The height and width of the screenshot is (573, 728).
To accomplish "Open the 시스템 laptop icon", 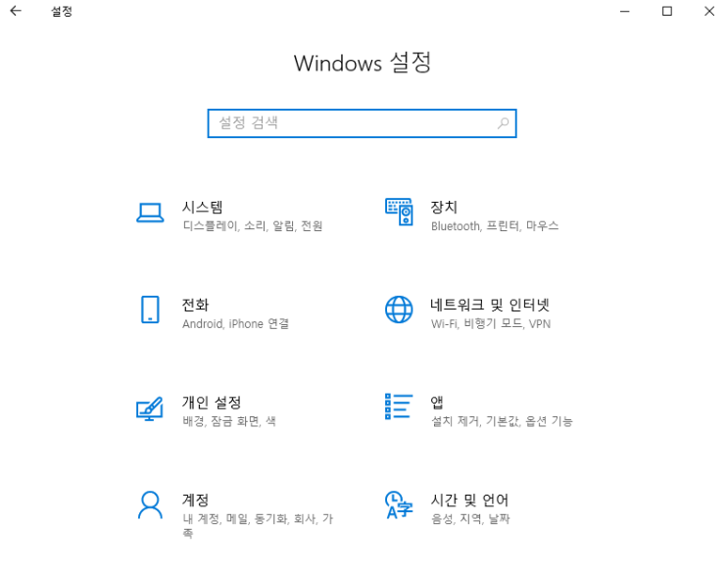I will pyautogui.click(x=150, y=213).
